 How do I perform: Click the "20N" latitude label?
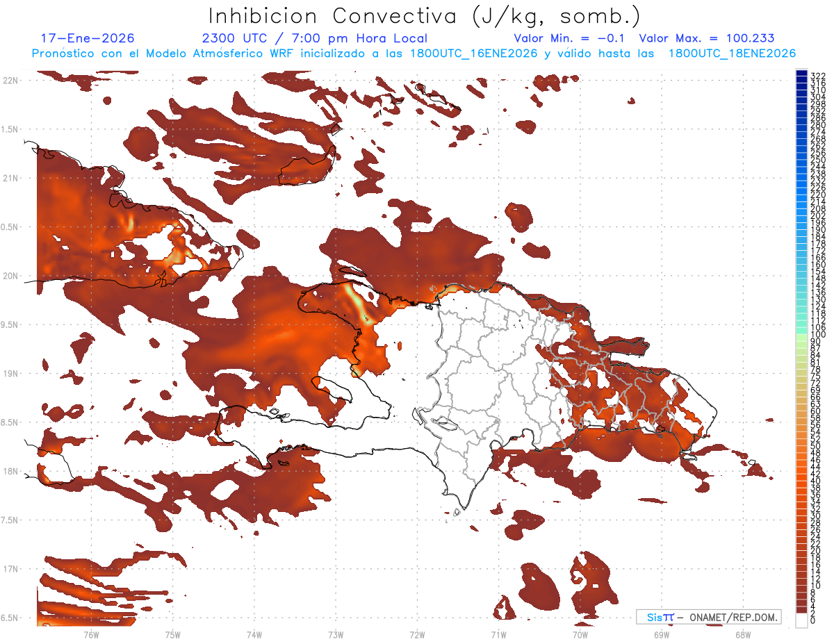[x=10, y=276]
